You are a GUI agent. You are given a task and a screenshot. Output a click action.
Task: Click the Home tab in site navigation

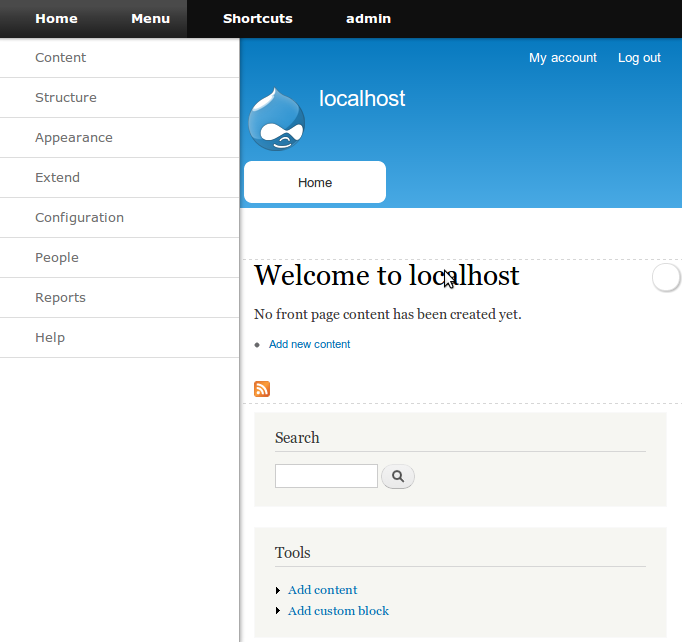point(315,183)
